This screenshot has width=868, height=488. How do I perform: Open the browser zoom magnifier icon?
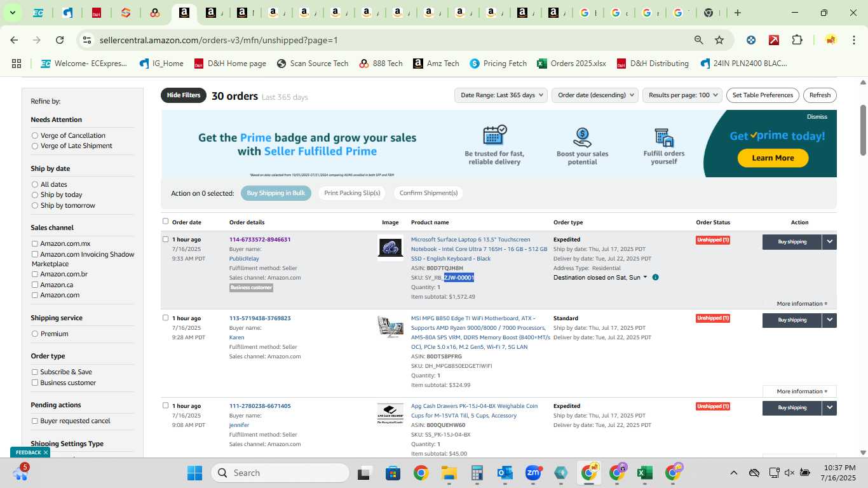click(699, 40)
